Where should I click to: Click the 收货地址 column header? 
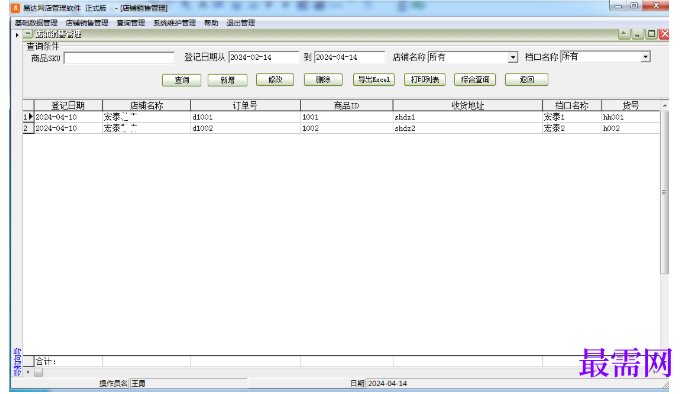[x=468, y=105]
